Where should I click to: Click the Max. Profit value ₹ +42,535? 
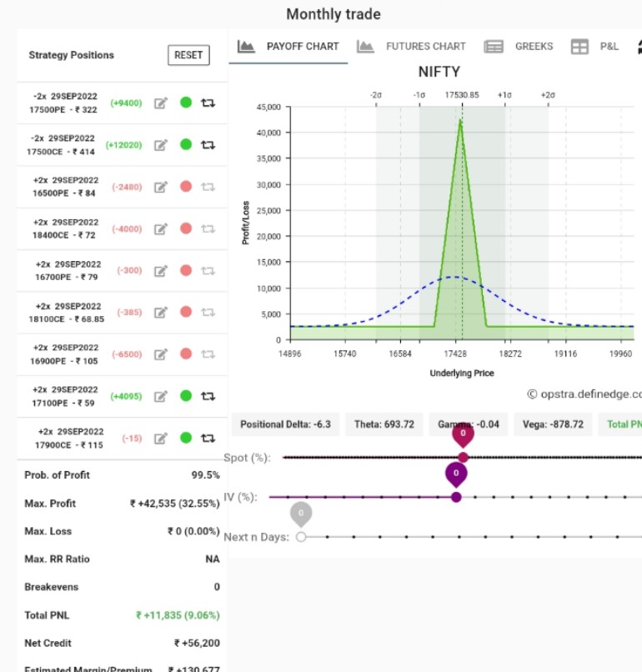point(174,503)
